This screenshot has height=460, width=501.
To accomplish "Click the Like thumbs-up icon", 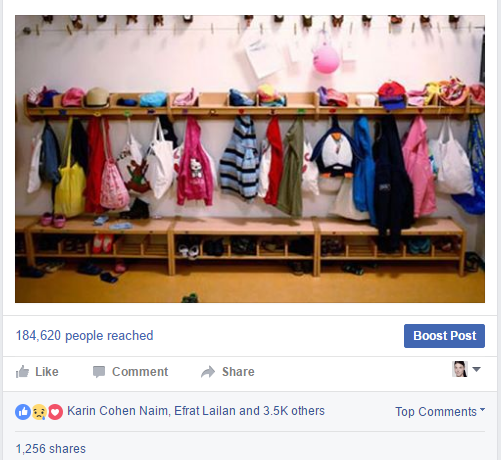I will click(22, 372).
